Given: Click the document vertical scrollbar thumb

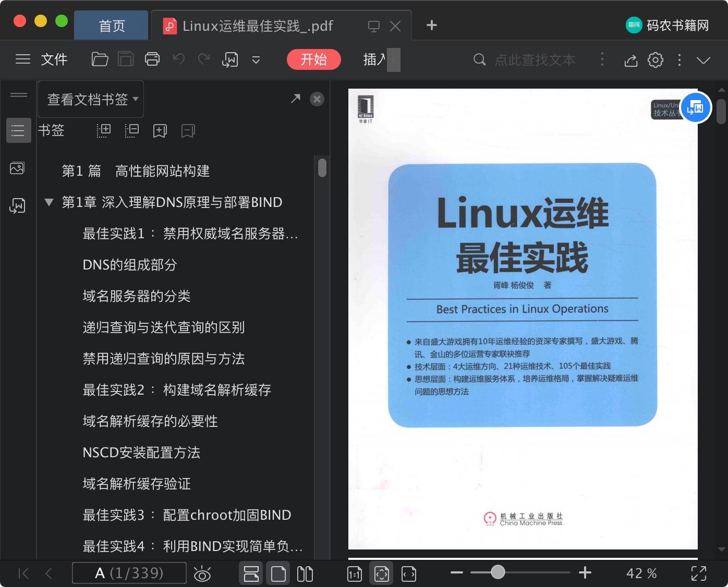Looking at the screenshot, I should (x=721, y=112).
